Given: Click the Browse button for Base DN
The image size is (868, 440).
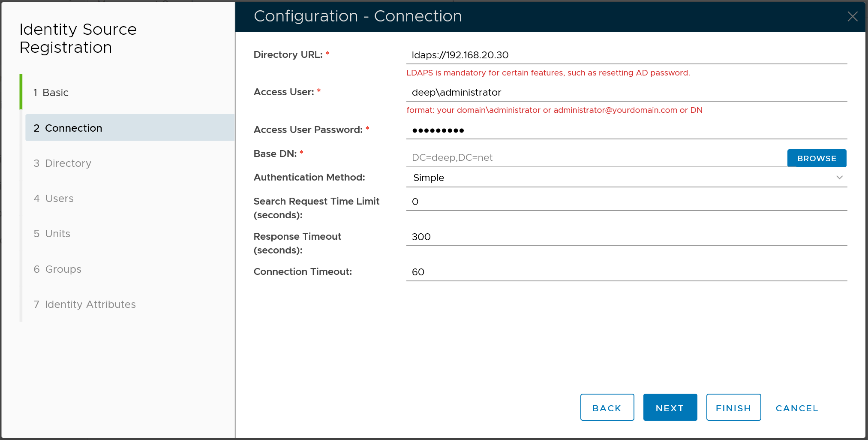Looking at the screenshot, I should coord(816,158).
